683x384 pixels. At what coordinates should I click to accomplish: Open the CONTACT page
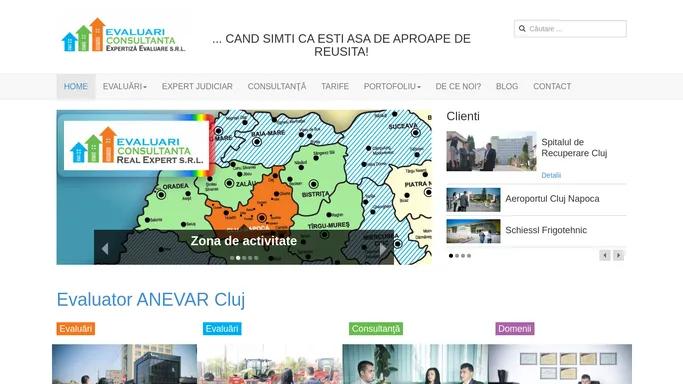click(552, 86)
